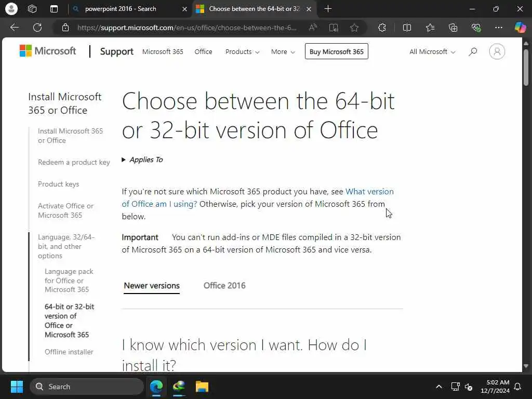The width and height of the screenshot is (532, 399).
Task: Open 'Activate Office or Microsoft 365' sidebar link
Action: point(65,210)
